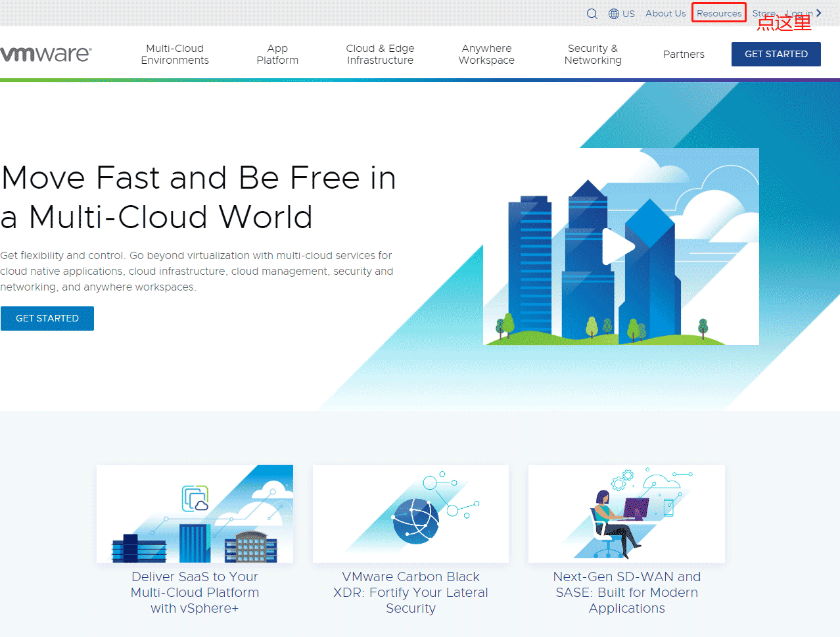
Task: Open 'Next-Gen SD-WAN and SASE' link
Action: coord(627,592)
